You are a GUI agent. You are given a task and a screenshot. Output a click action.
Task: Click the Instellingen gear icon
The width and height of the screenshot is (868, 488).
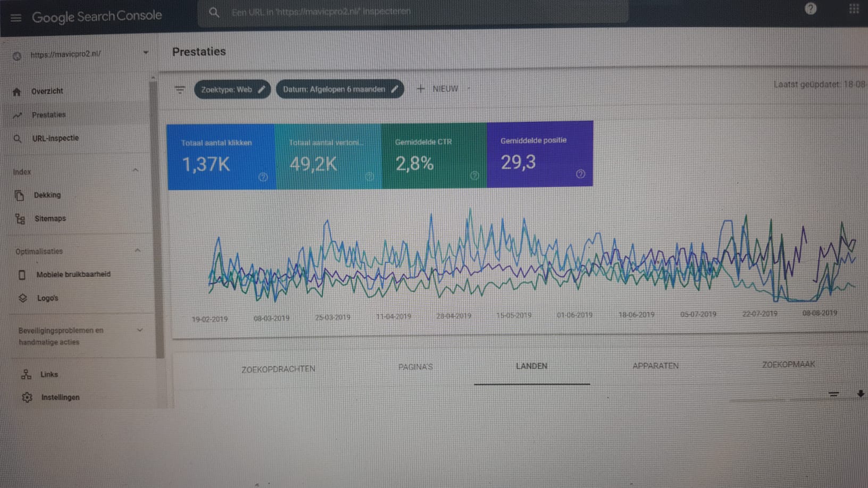27,397
